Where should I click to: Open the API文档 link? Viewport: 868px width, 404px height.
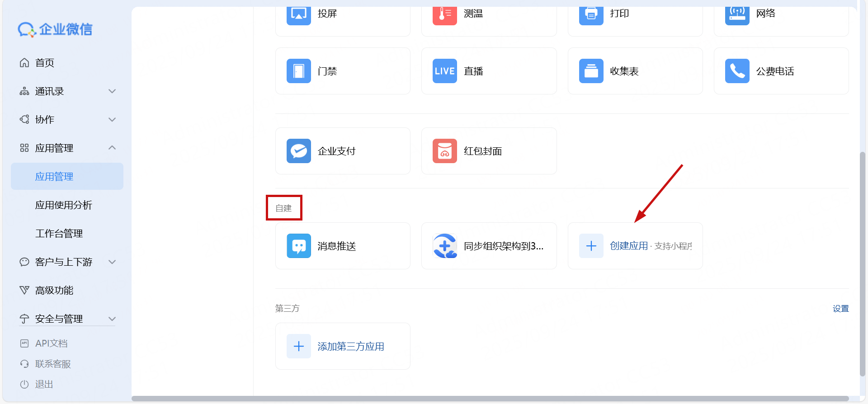click(51, 343)
